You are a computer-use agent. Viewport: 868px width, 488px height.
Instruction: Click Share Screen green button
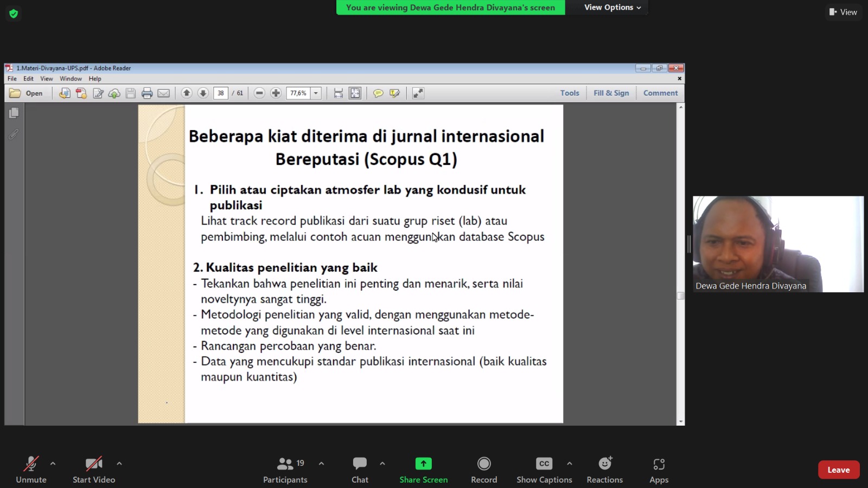(x=424, y=470)
